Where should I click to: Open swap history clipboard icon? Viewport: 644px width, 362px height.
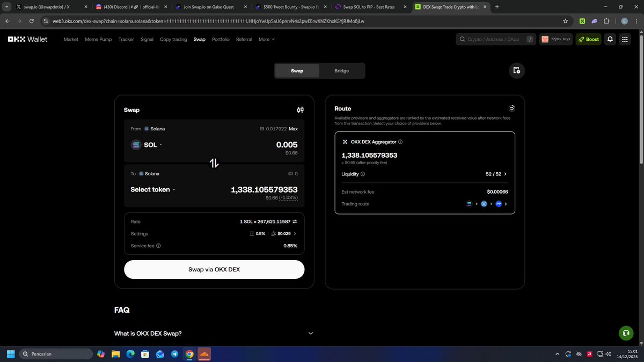516,71
